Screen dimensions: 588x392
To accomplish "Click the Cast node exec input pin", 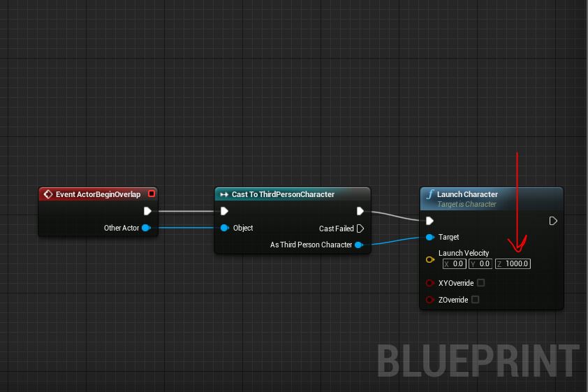I will coord(224,211).
